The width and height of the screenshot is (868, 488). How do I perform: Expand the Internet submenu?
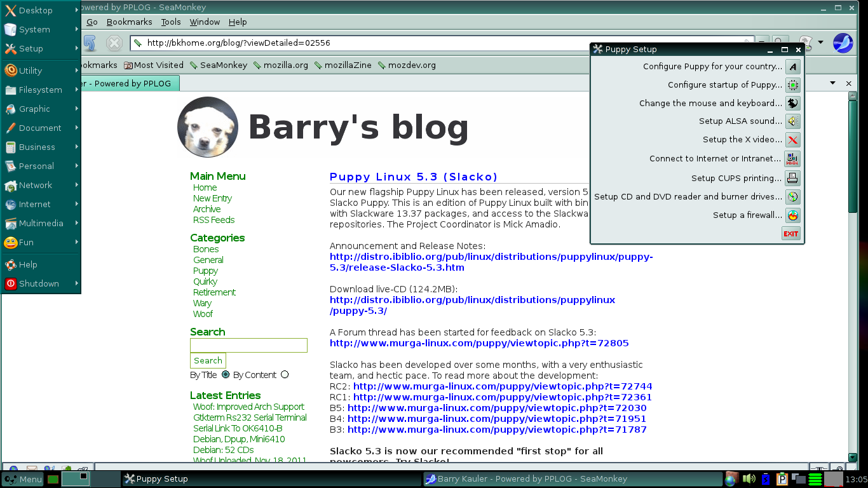coord(41,204)
